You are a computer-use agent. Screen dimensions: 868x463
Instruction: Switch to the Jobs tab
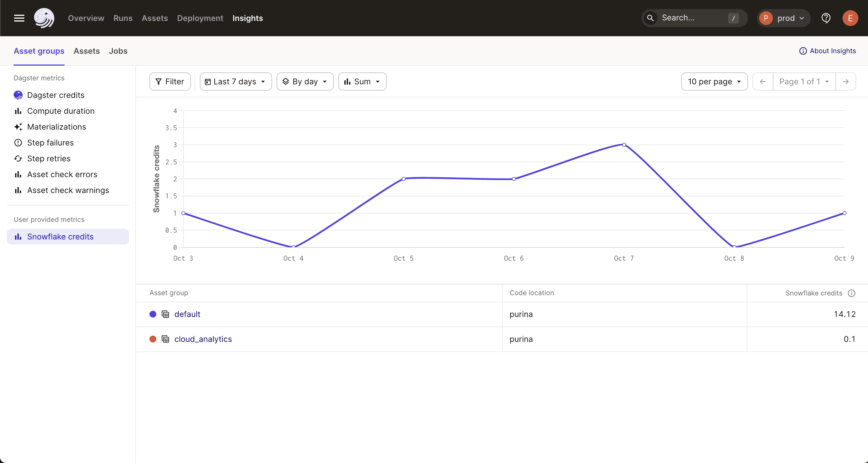tap(118, 51)
